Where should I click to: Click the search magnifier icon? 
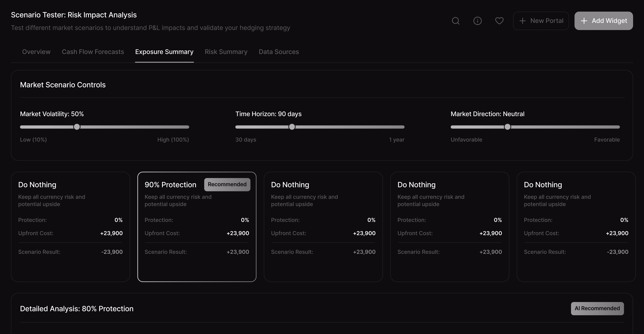pos(455,21)
